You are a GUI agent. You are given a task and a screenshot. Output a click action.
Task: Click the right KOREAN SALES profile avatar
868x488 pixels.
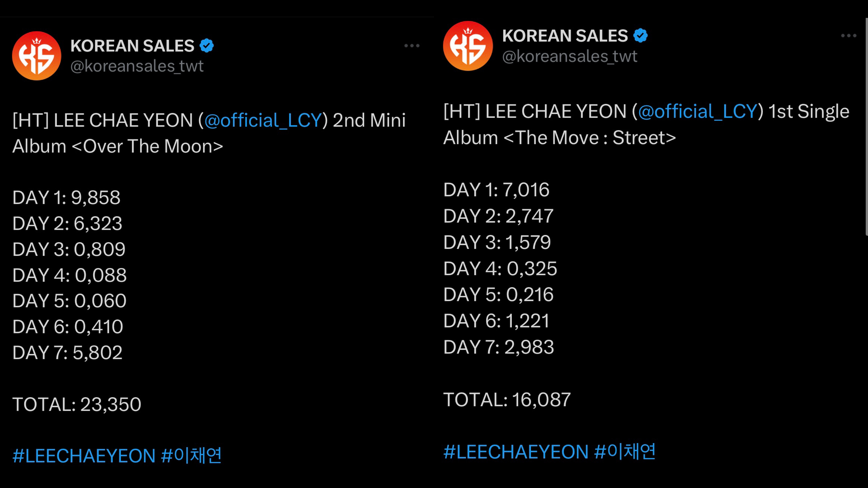pos(468,46)
